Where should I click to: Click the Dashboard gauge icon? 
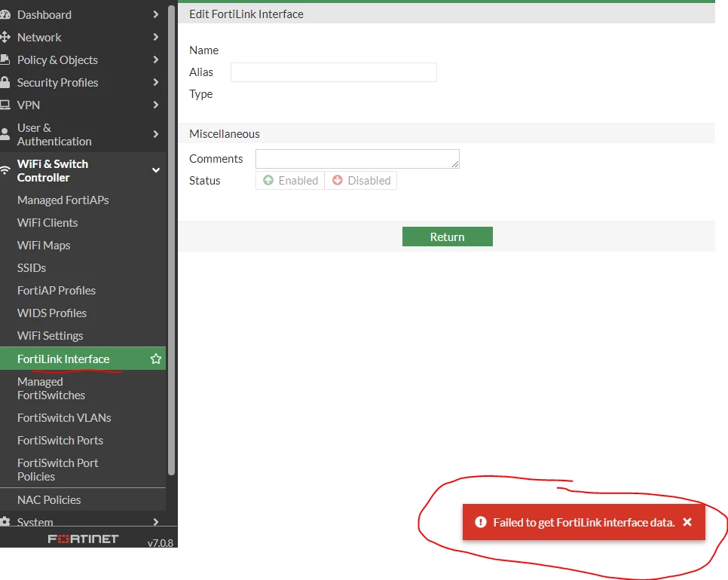pyautogui.click(x=5, y=15)
